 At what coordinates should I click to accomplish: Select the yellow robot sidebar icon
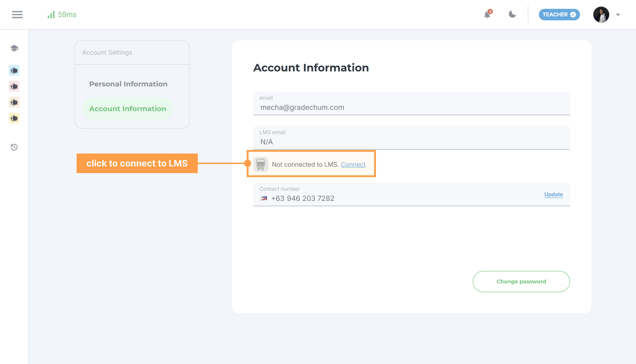point(14,118)
